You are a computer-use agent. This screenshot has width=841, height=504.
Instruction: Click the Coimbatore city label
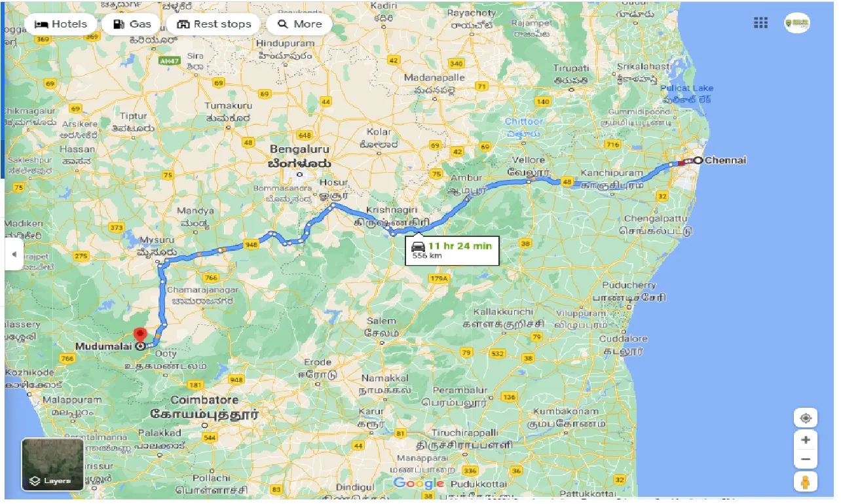204,399
